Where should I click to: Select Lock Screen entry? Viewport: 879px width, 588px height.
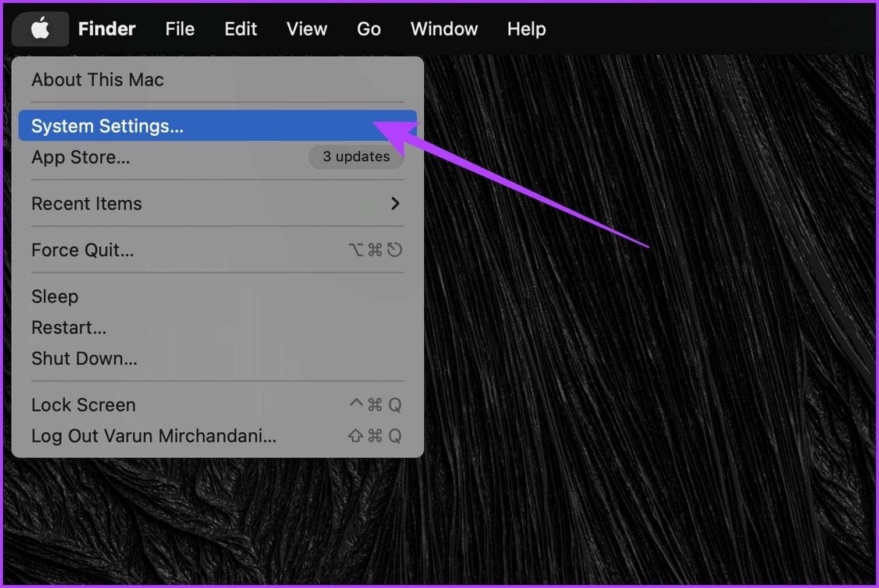click(x=218, y=405)
